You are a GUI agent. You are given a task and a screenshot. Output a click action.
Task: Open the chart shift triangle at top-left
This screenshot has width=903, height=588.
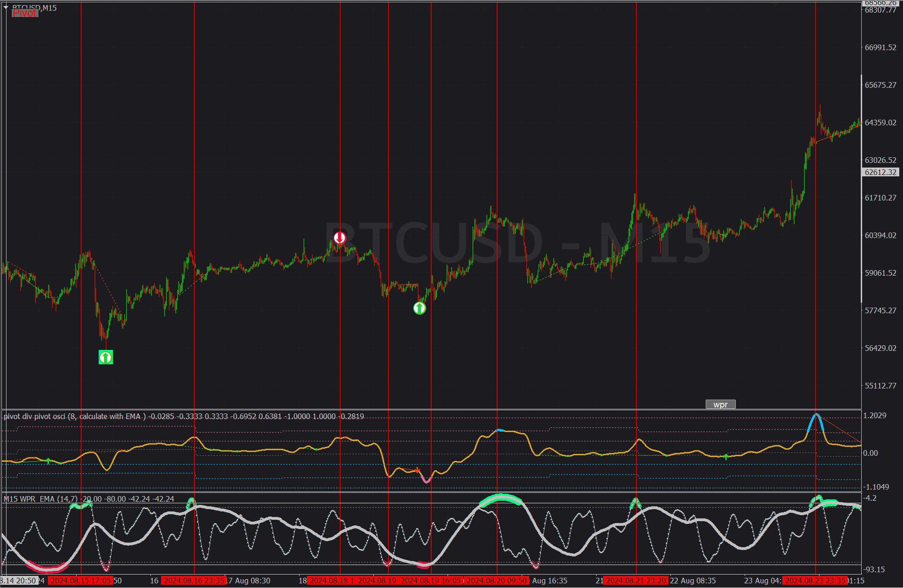6,7
